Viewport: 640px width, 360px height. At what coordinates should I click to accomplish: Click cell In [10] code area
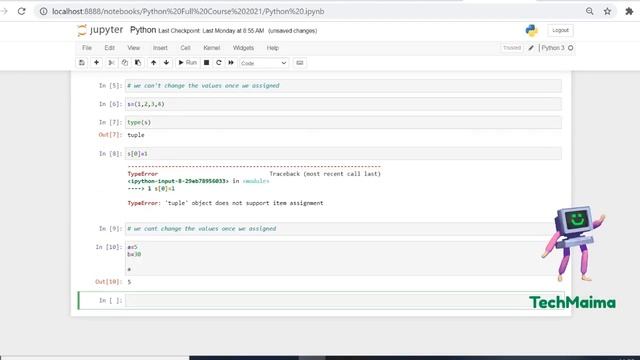click(343, 258)
